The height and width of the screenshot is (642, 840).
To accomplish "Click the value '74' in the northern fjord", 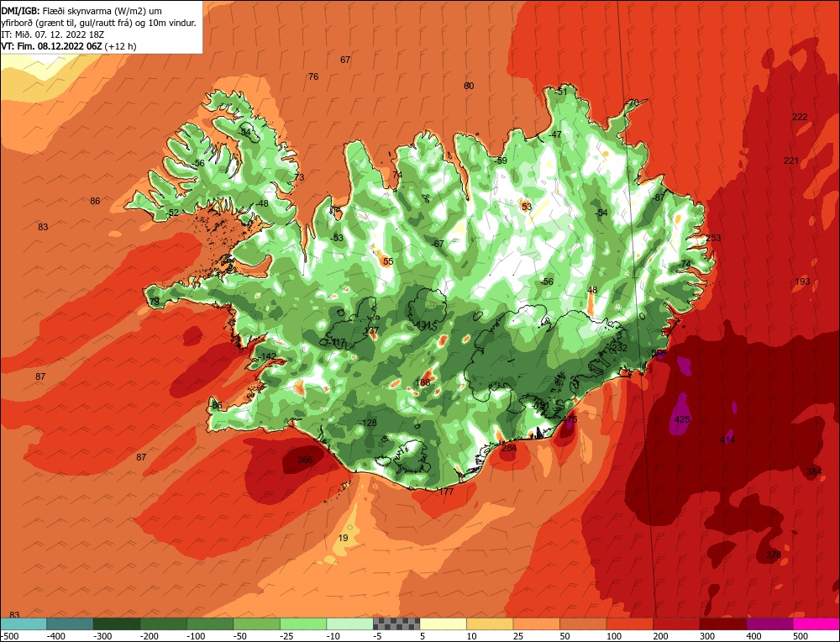I will pos(397,176).
